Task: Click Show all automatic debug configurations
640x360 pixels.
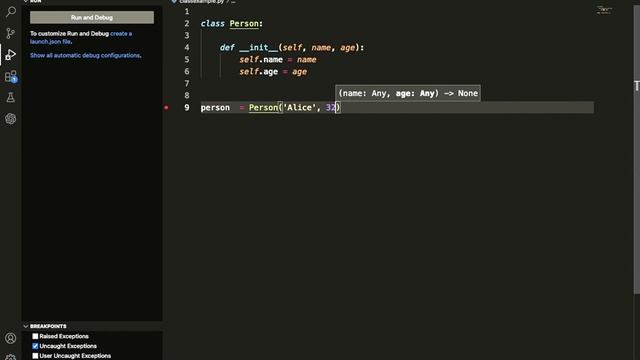Action: pos(85,56)
